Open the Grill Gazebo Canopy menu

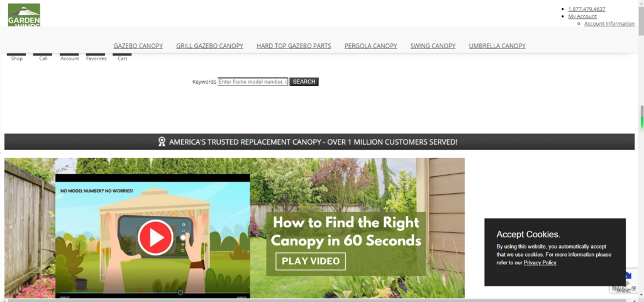coord(209,46)
